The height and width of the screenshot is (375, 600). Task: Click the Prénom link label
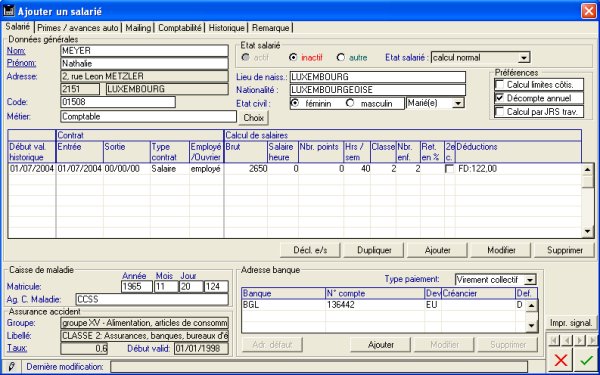pyautogui.click(x=21, y=63)
